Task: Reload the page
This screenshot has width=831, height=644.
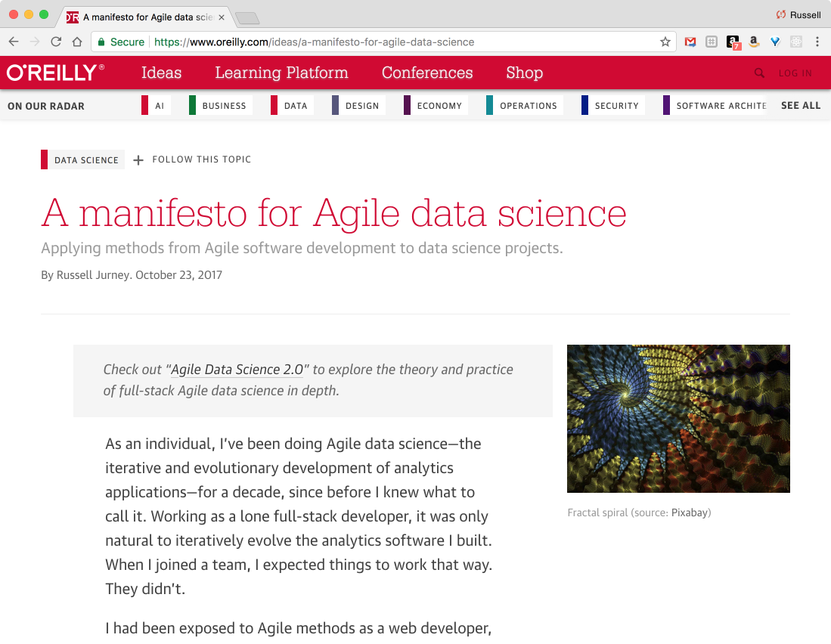Action: click(55, 42)
